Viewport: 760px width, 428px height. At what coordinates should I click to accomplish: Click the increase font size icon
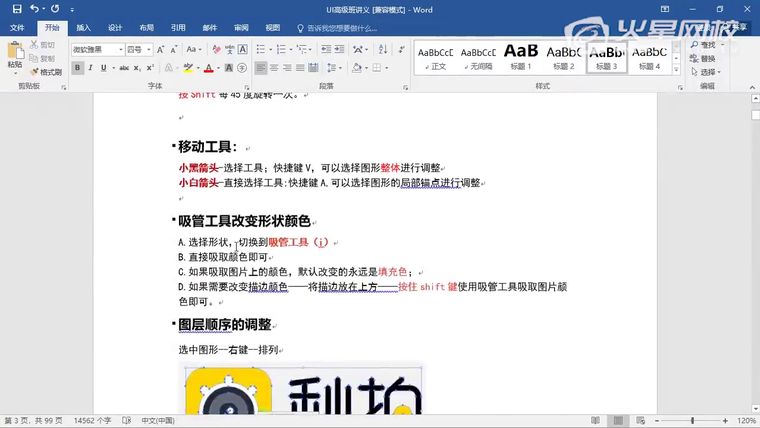(161, 49)
